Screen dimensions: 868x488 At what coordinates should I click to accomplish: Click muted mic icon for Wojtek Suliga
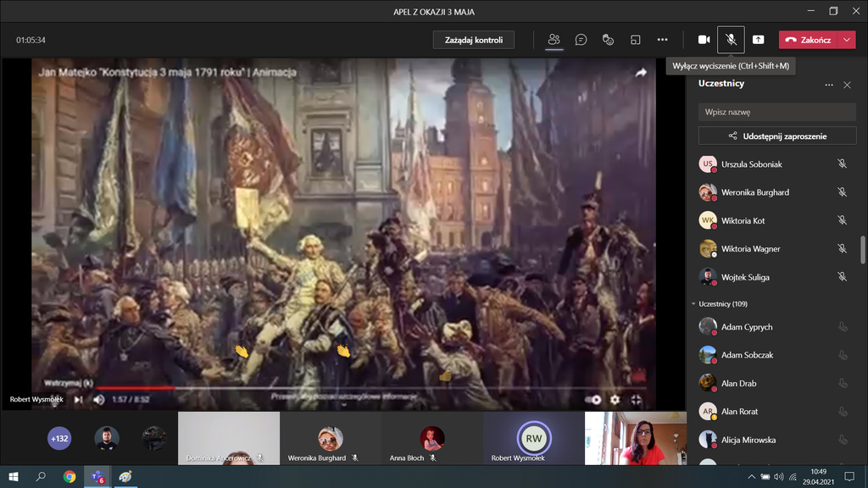(x=842, y=277)
